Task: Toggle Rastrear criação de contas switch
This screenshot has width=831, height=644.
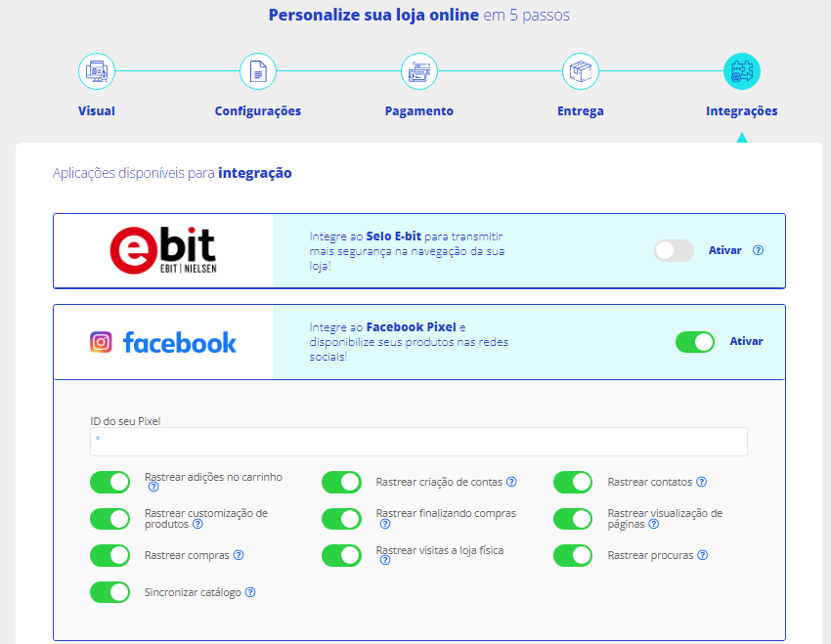Action: click(x=341, y=482)
